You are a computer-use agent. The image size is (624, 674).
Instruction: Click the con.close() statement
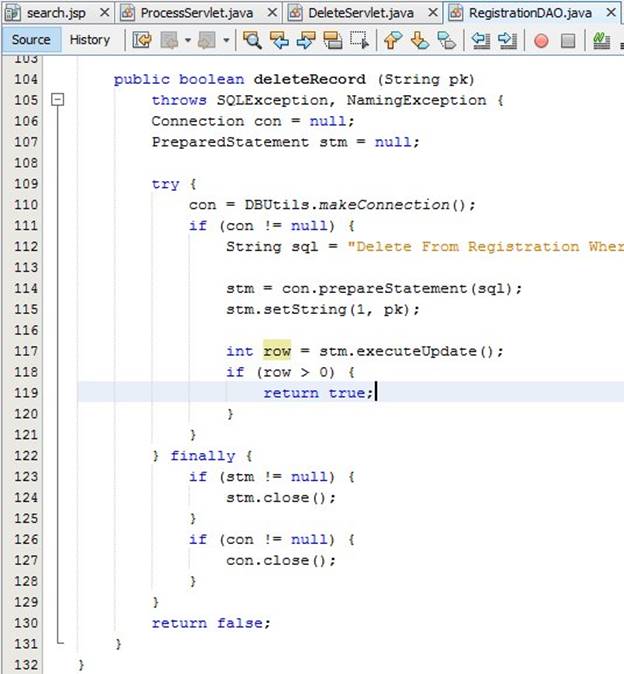click(281, 561)
